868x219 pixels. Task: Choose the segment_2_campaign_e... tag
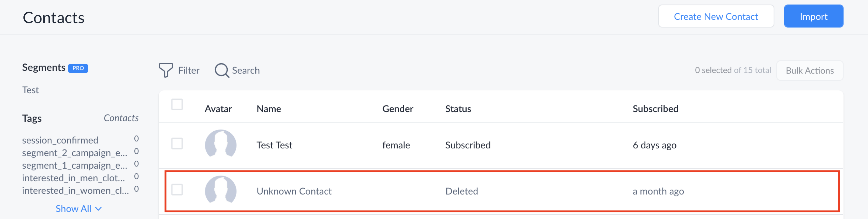click(x=74, y=153)
